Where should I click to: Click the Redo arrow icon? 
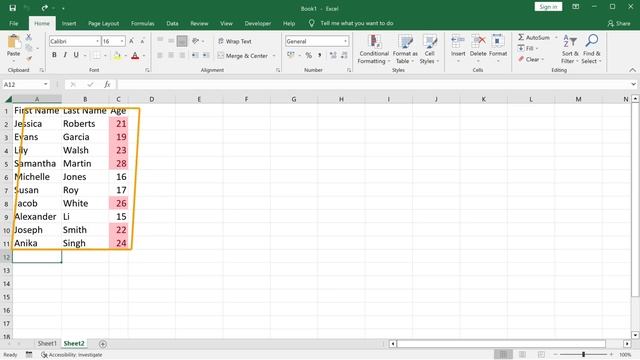tap(44, 8)
